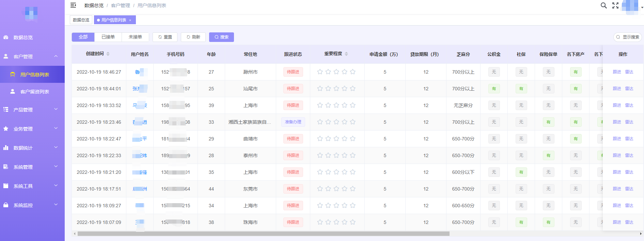This screenshot has height=241, width=644.
Task: Toggle fullscreen mode icon in header
Action: point(615,5)
